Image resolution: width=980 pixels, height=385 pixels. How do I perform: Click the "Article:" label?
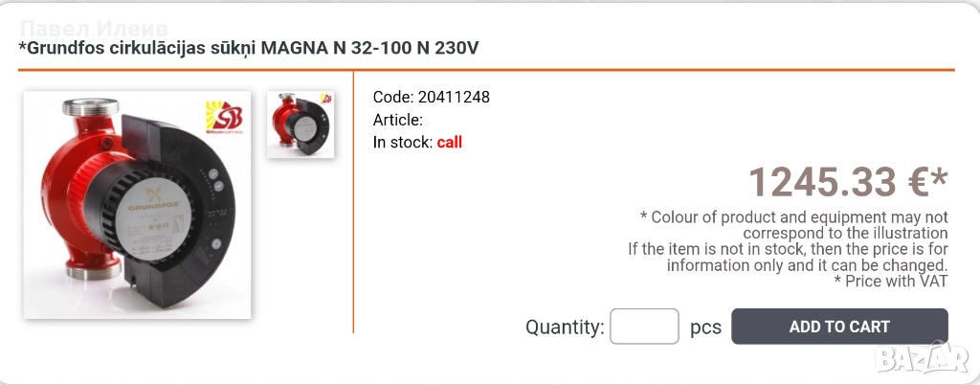point(397,120)
